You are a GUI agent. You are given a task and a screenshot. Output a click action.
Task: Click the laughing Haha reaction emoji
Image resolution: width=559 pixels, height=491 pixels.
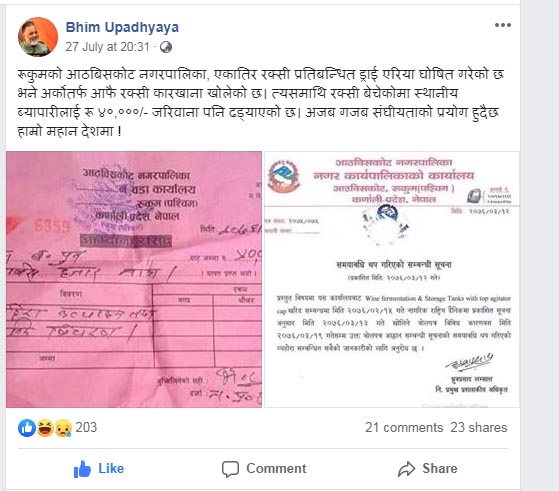click(45, 428)
